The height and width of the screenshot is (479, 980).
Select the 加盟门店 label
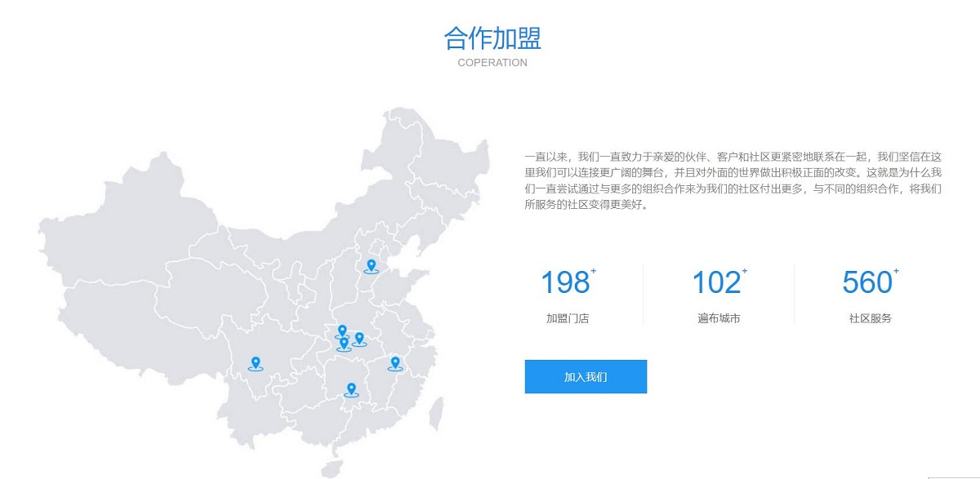(x=568, y=319)
